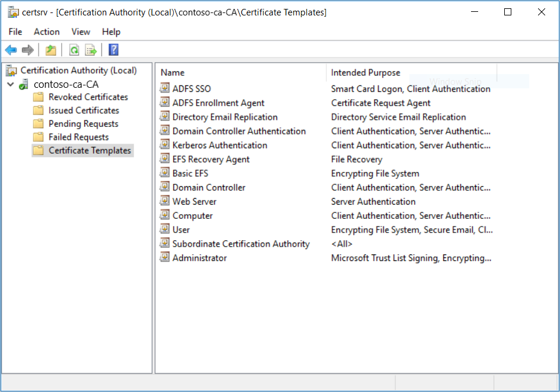This screenshot has width=560, height=392.
Task: Click the Certification Authority (Local) root icon
Action: click(x=10, y=70)
